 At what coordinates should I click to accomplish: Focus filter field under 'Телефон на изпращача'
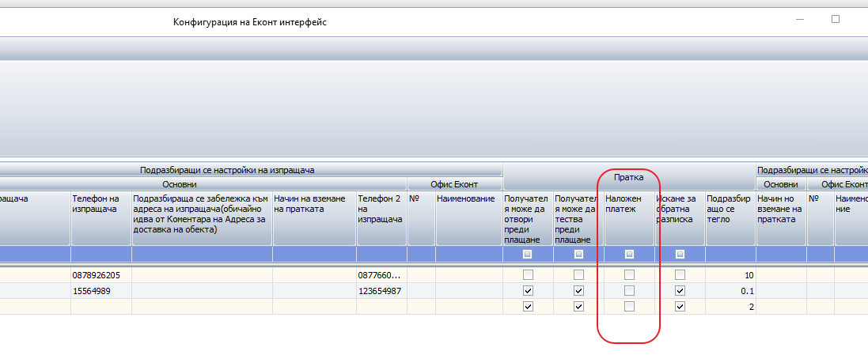(101, 255)
